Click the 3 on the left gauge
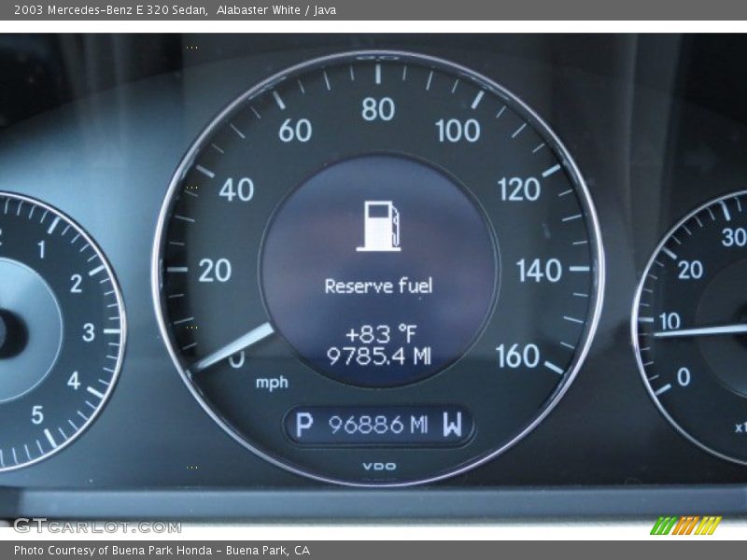 89,332
